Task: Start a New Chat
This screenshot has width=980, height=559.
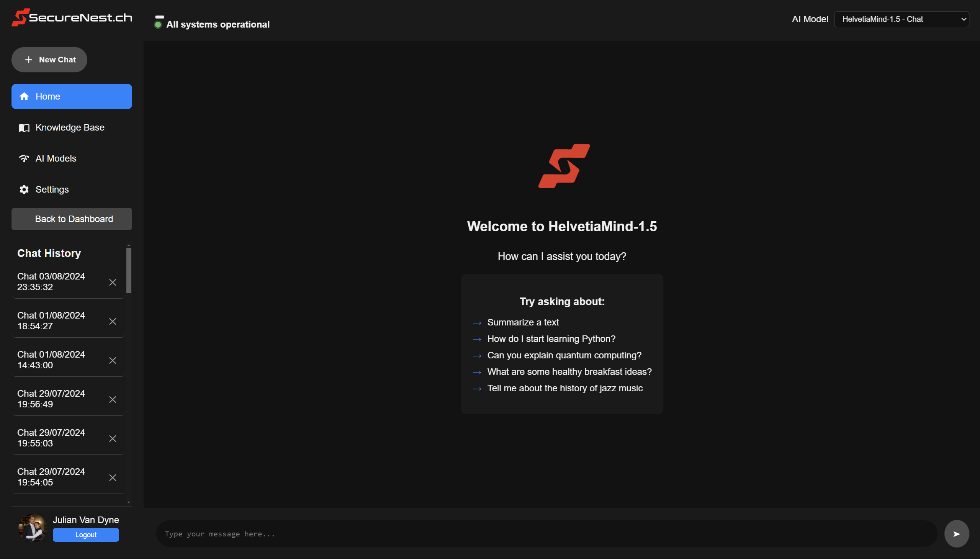Action: pyautogui.click(x=49, y=60)
